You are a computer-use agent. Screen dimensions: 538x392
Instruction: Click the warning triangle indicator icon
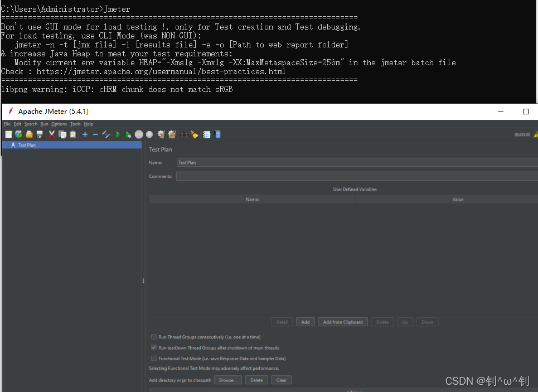536,134
